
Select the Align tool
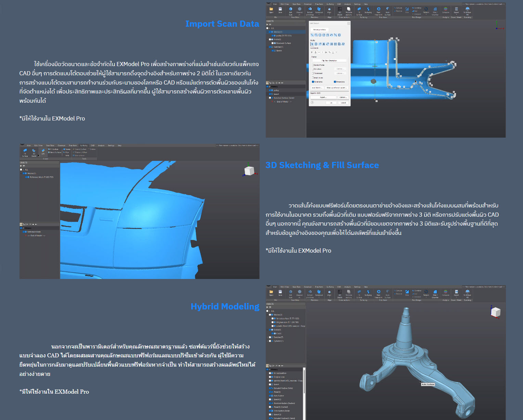tap(330, 10)
